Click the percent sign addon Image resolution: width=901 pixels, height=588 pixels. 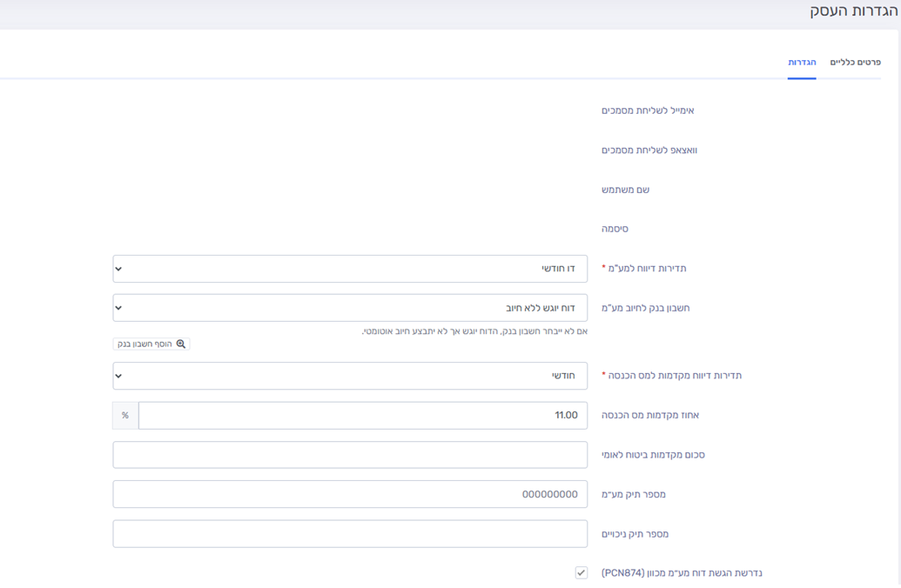click(x=125, y=415)
